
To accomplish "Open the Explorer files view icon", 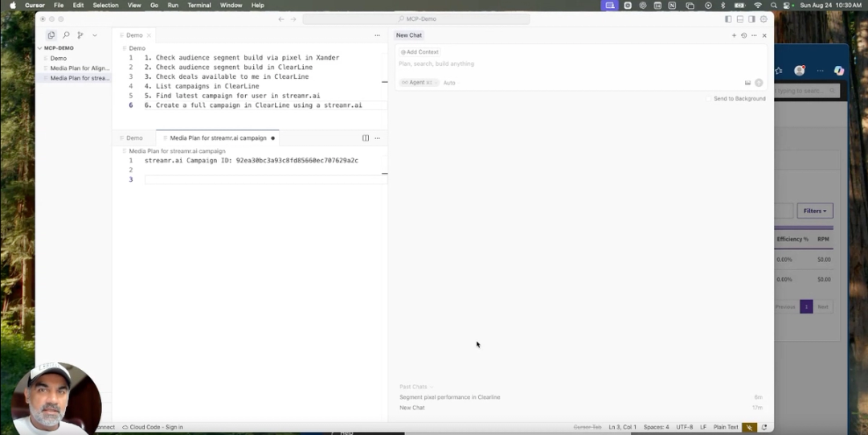I will tap(51, 35).
